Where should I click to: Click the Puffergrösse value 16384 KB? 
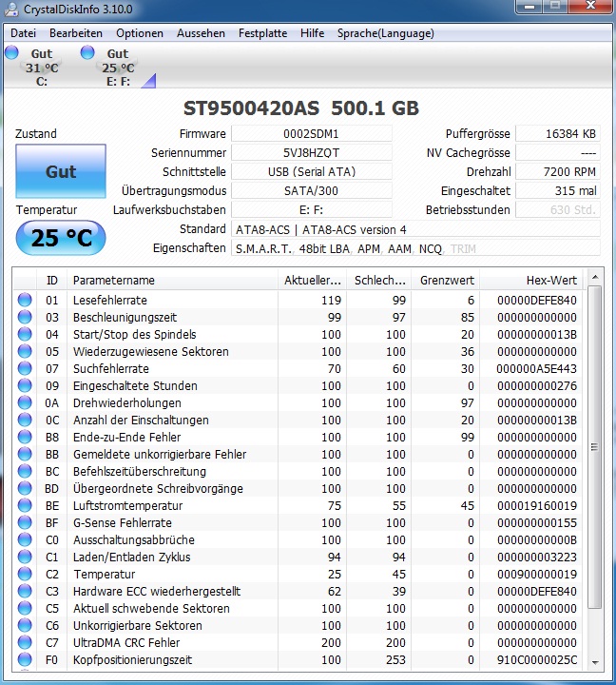coord(557,134)
